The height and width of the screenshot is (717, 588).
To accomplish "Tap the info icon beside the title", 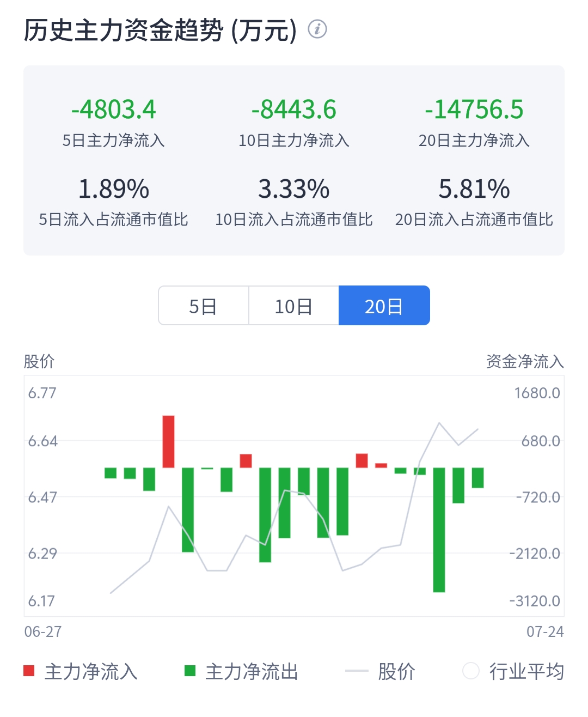I will click(x=317, y=29).
